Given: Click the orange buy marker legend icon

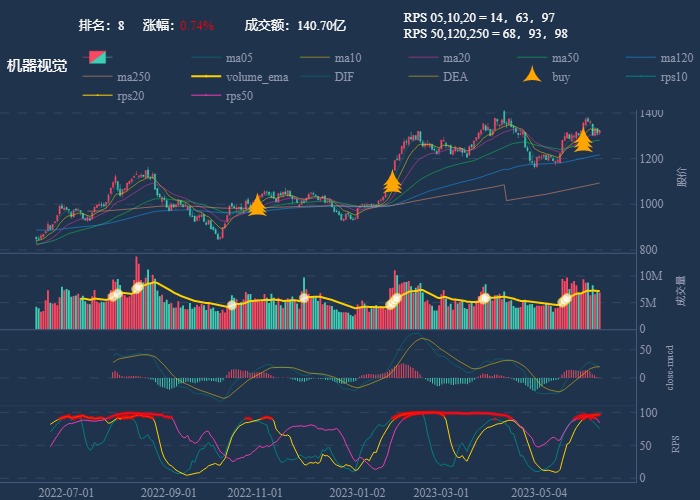Looking at the screenshot, I should [533, 76].
